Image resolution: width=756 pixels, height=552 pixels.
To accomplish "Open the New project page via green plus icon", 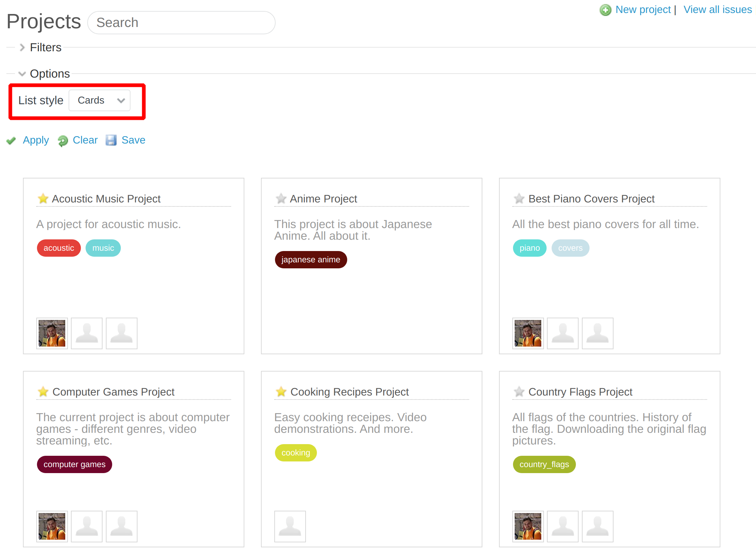I will pos(606,10).
